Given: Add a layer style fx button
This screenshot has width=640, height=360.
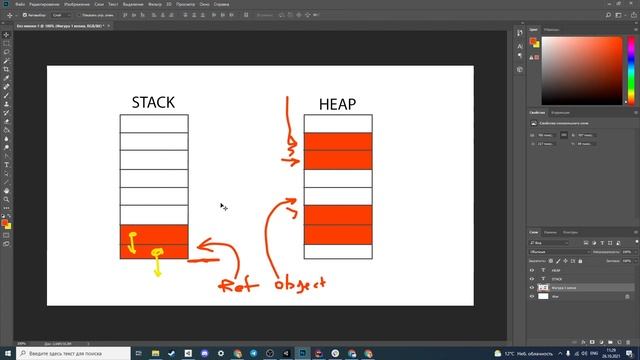Looking at the screenshot, I should click(x=583, y=342).
